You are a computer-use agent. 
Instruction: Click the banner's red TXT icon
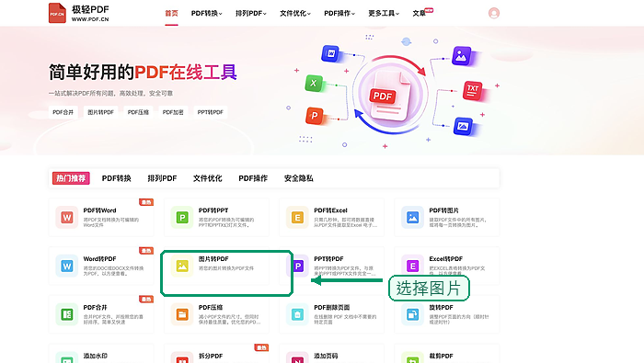pyautogui.click(x=472, y=90)
